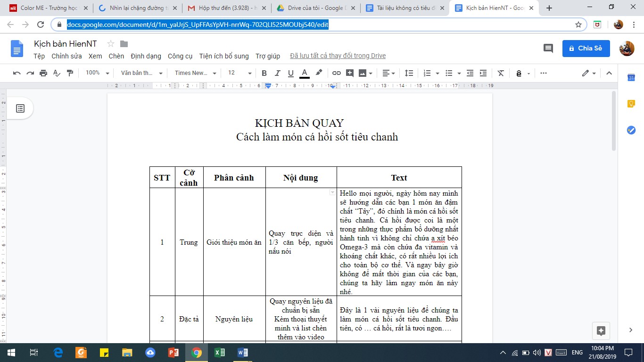Toggle italic formatting
This screenshot has height=362, width=644.
(277, 73)
